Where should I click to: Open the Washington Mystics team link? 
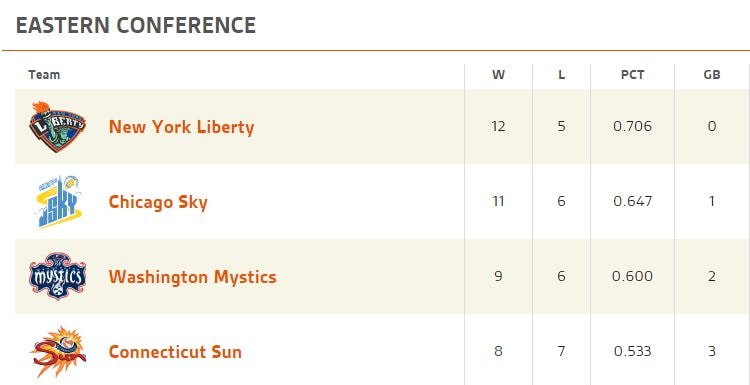click(x=192, y=277)
